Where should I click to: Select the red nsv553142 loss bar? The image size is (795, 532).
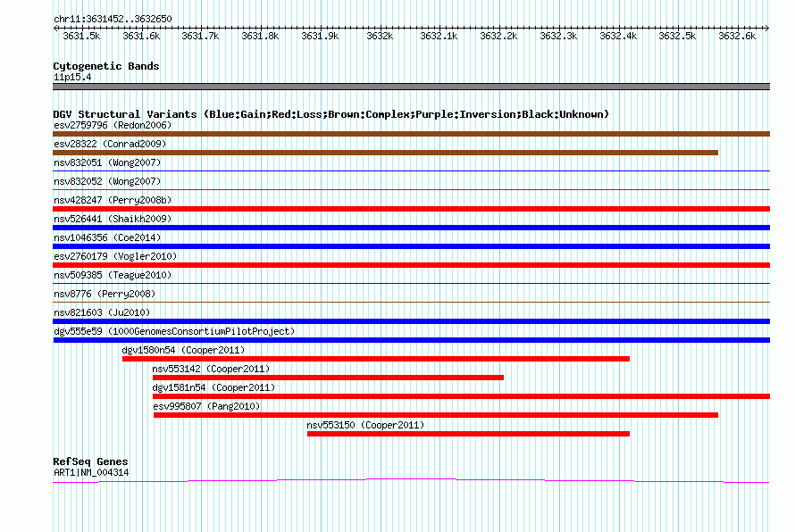point(328,378)
